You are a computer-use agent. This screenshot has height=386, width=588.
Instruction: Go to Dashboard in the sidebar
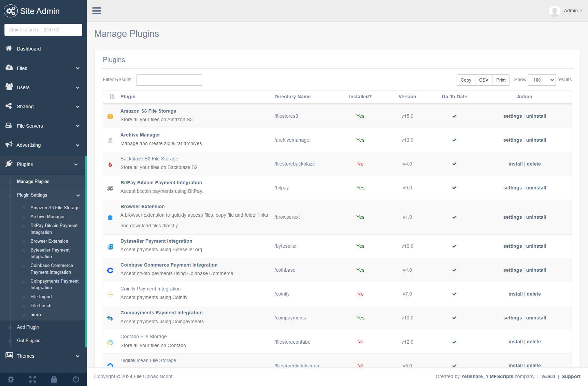tap(29, 49)
